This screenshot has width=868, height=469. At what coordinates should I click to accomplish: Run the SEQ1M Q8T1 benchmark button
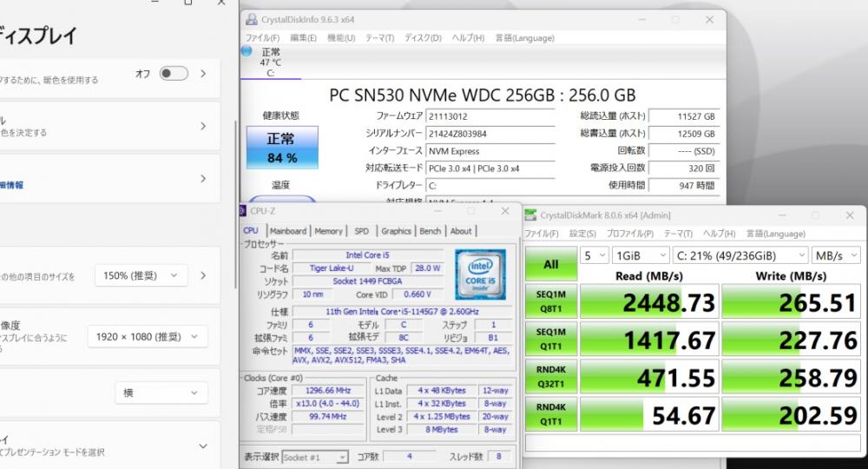point(551,301)
